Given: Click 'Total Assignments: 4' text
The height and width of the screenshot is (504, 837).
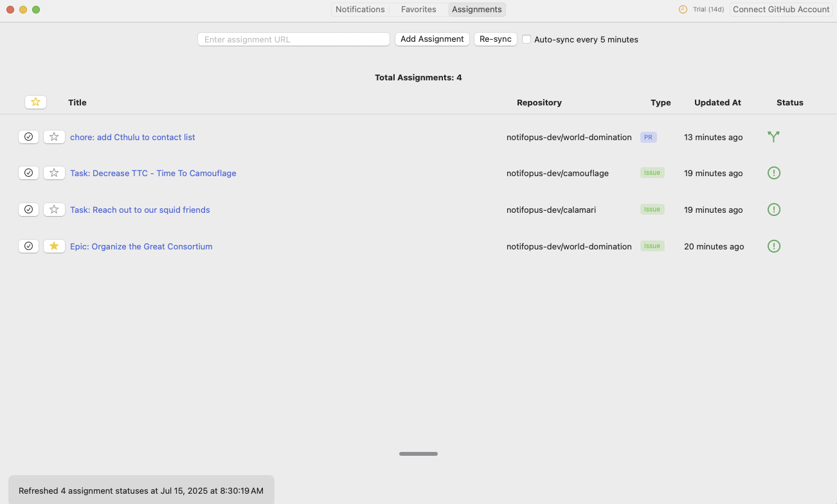Looking at the screenshot, I should point(419,77).
